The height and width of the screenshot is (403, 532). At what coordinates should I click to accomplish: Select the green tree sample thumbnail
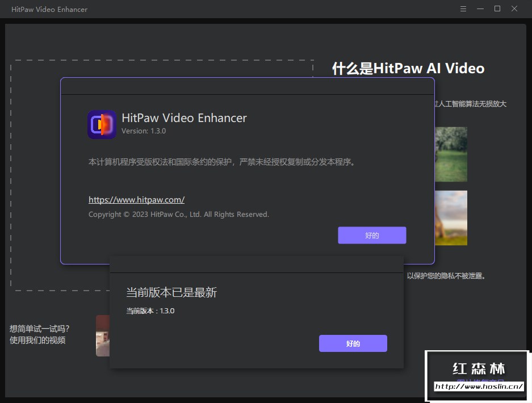tap(451, 154)
